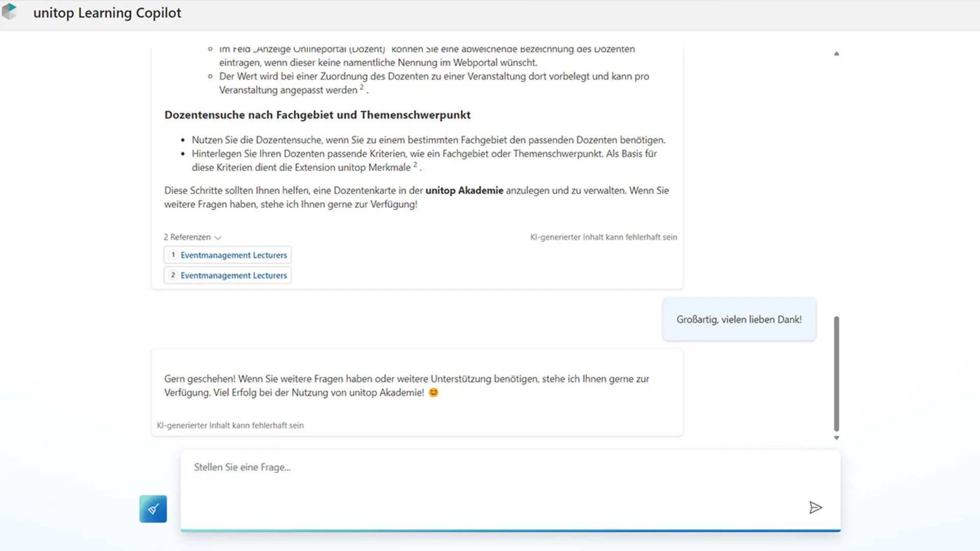This screenshot has height=551, width=980.
Task: Click the 'unitop Learning Copilot' title
Action: coord(107,13)
